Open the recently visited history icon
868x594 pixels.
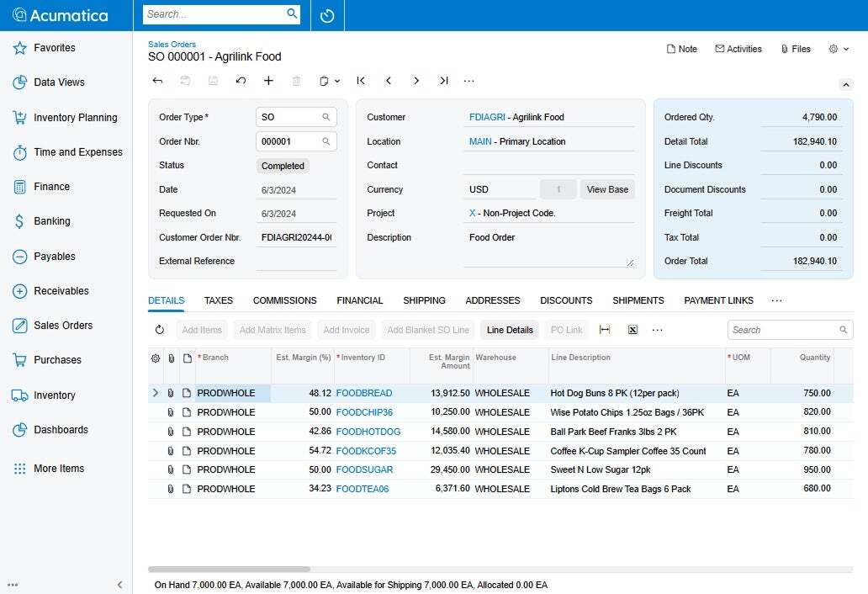[x=327, y=15]
